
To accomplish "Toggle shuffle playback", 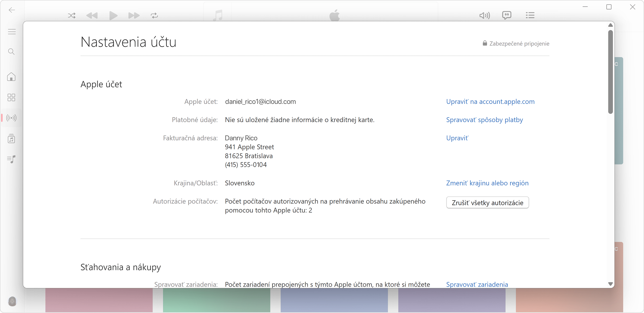I will coord(72,16).
